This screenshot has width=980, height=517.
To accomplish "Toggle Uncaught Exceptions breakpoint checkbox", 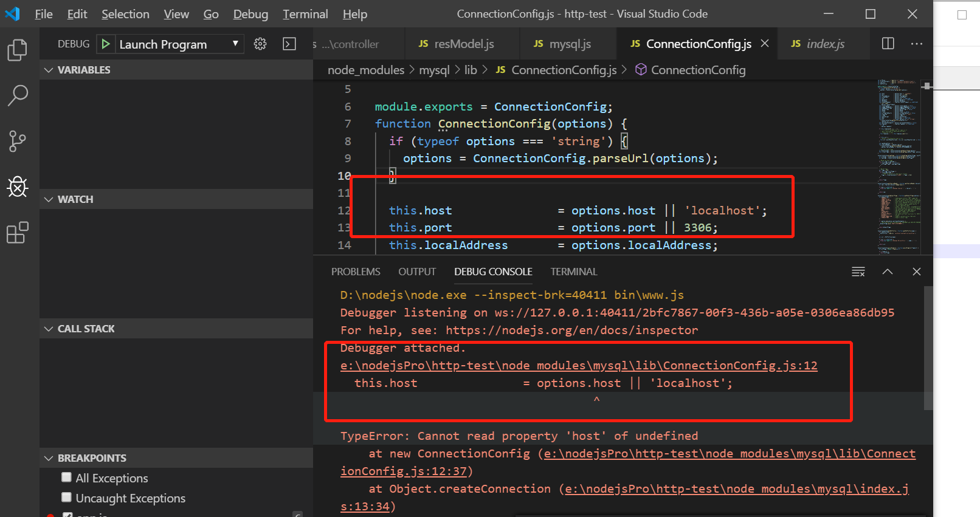I will 67,498.
